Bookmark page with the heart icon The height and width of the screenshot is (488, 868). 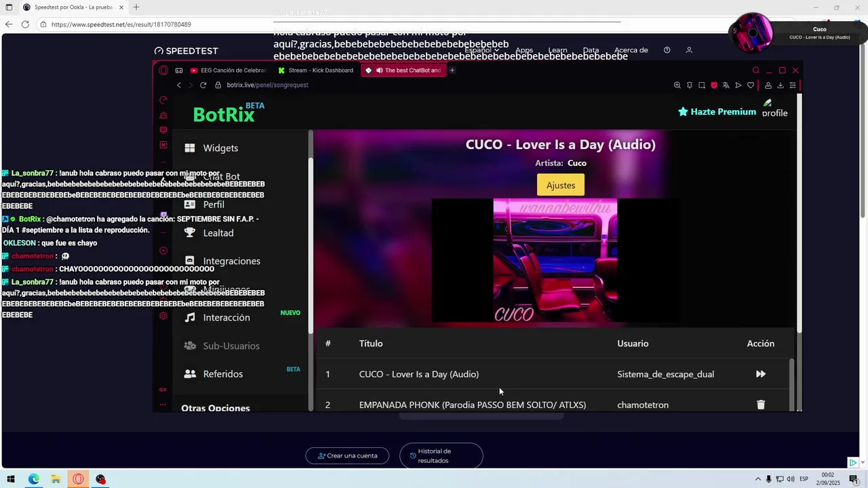751,85
